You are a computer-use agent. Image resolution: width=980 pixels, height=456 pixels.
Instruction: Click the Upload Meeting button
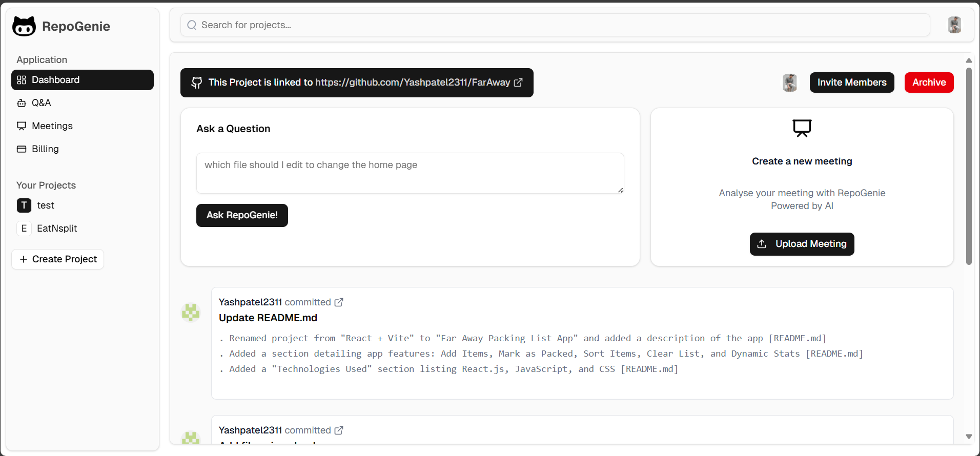(x=802, y=244)
